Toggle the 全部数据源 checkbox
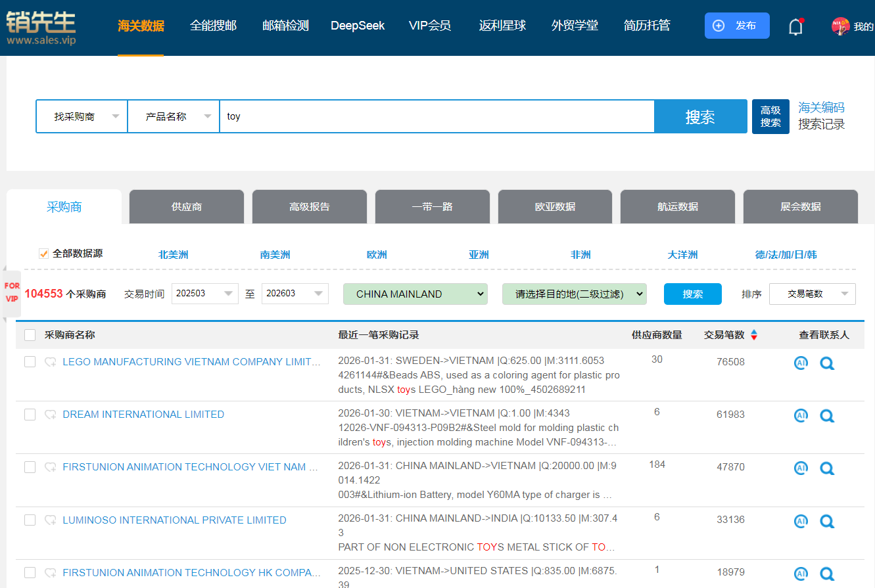The image size is (875, 588). [x=44, y=254]
